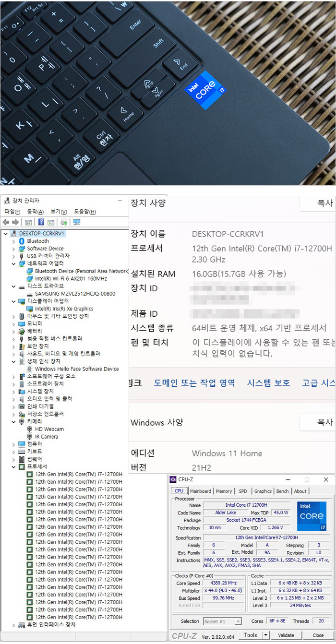Toggle the console tree toolbar icon
Viewport: 336px width, 644px height.
click(x=28, y=222)
